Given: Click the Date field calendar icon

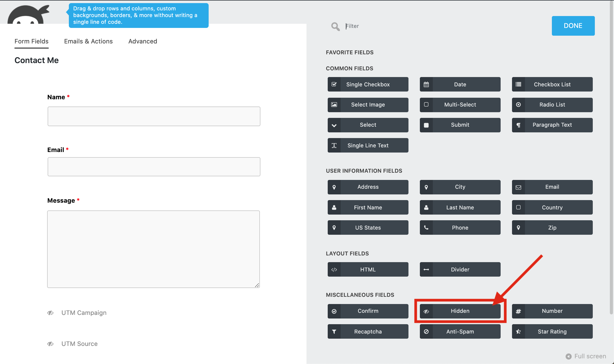Looking at the screenshot, I should pos(426,84).
